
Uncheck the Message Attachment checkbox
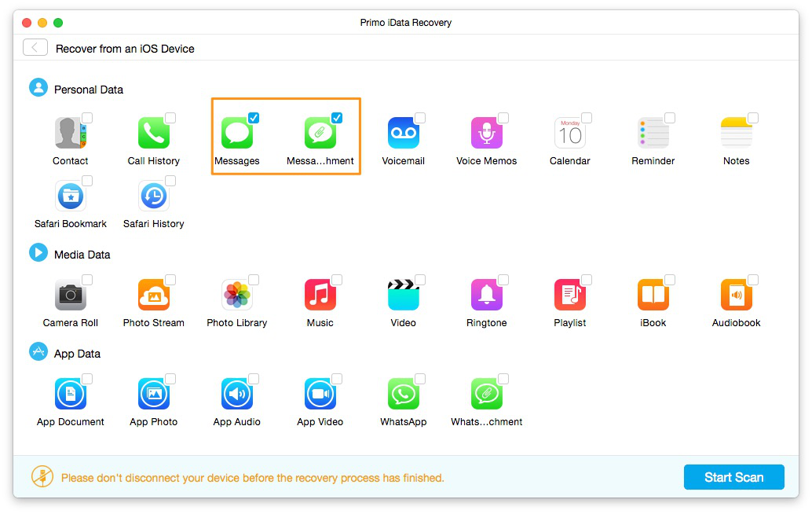[337, 118]
